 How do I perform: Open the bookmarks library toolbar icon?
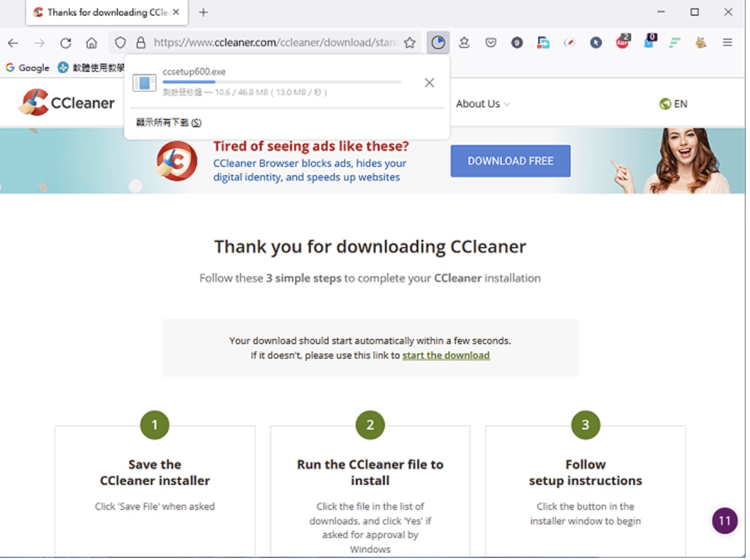tap(464, 43)
